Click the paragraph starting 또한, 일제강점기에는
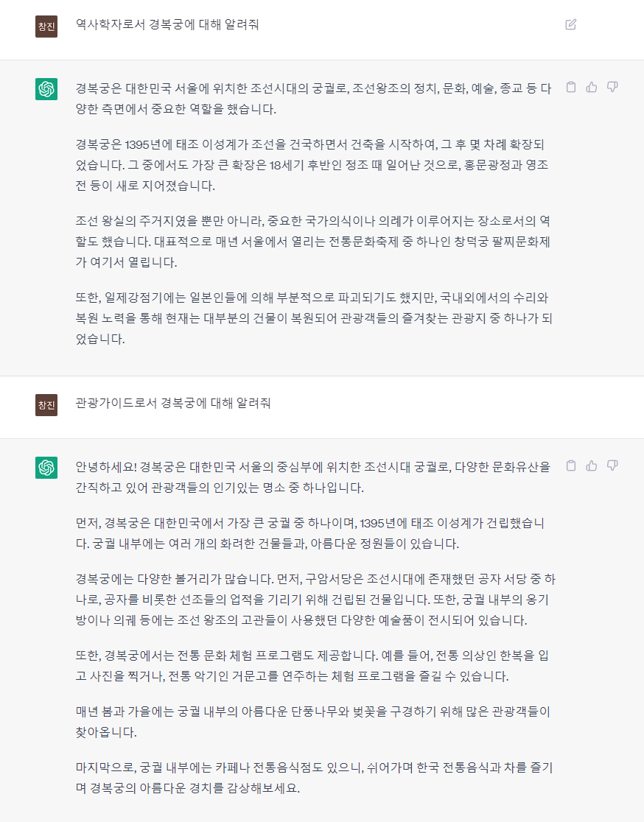 tap(314, 318)
